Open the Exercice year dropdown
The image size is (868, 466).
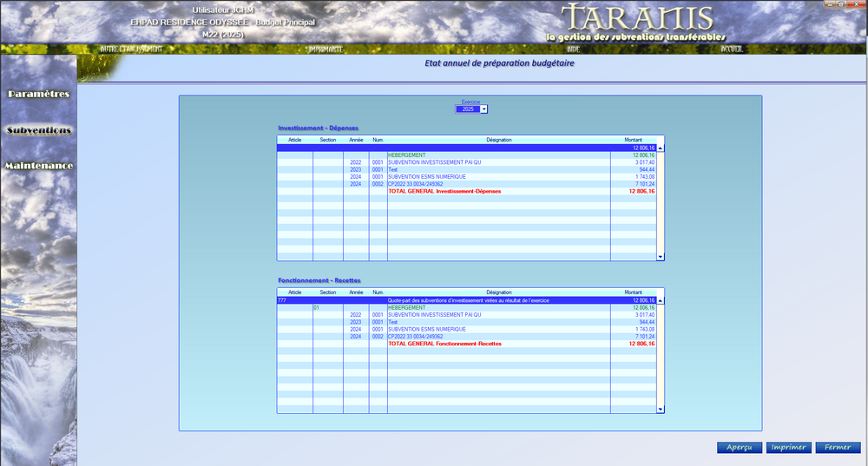pos(483,108)
